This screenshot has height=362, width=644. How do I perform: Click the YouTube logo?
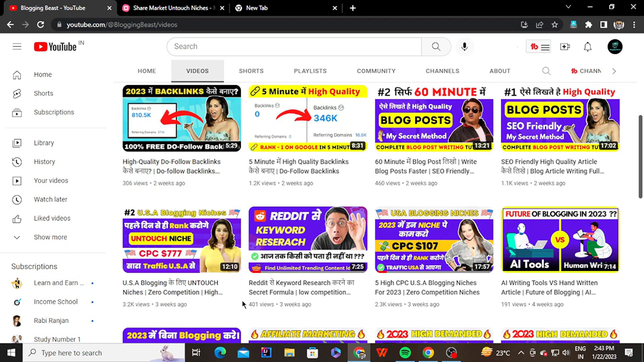(x=55, y=47)
